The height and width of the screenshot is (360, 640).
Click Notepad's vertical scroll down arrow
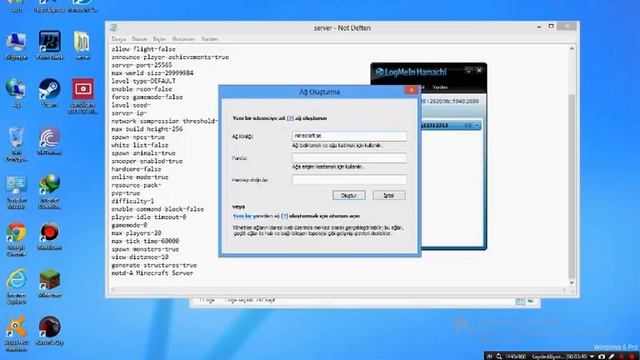(572, 282)
